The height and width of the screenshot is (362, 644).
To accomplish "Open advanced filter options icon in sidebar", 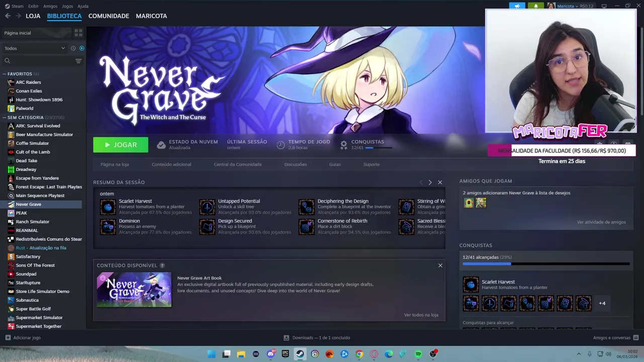I will tap(78, 61).
